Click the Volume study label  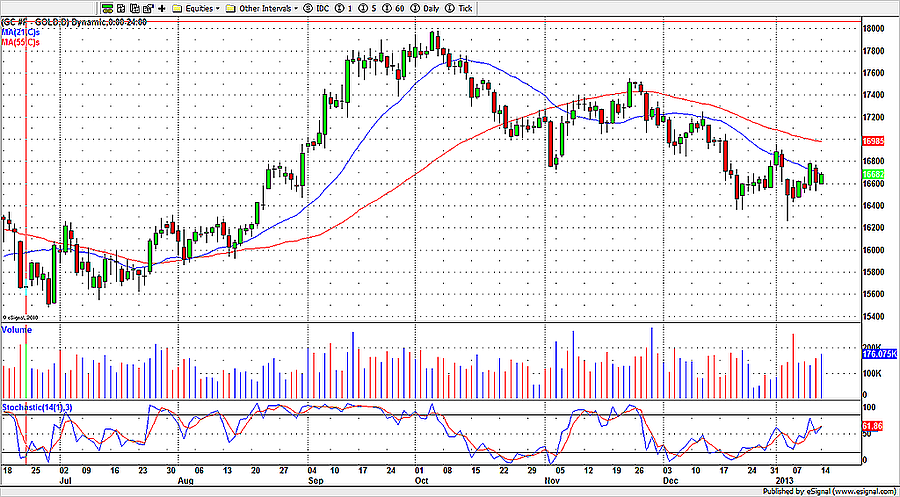click(17, 329)
